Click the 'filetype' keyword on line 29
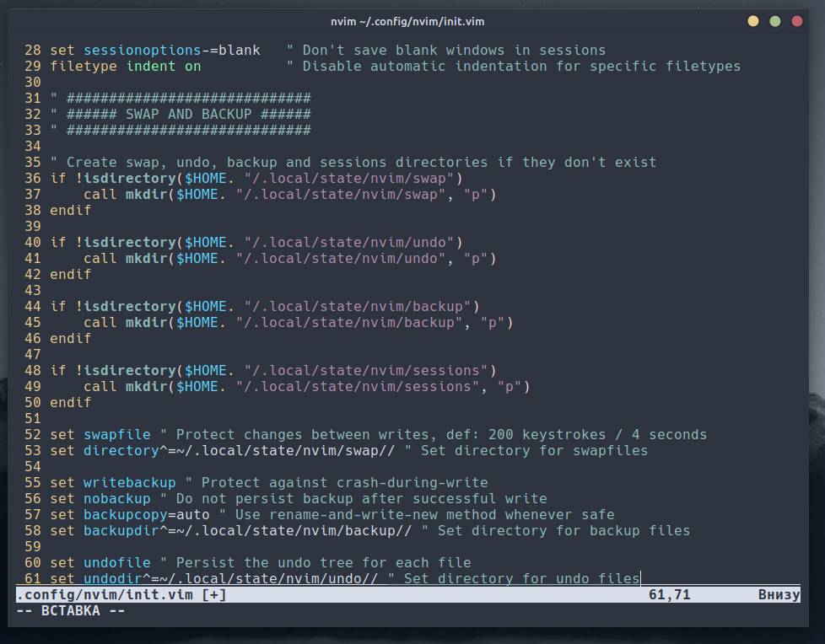This screenshot has height=644, width=825. pyautogui.click(x=83, y=66)
